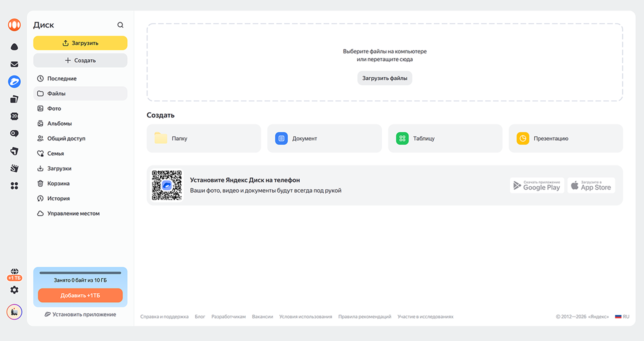Click Установить приложение link
This screenshot has width=644, height=341.
[x=80, y=314]
